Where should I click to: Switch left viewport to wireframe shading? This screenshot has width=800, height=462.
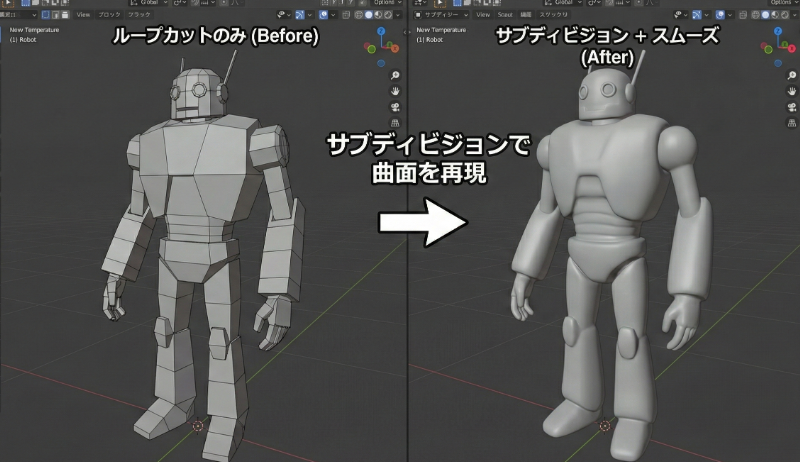359,15
